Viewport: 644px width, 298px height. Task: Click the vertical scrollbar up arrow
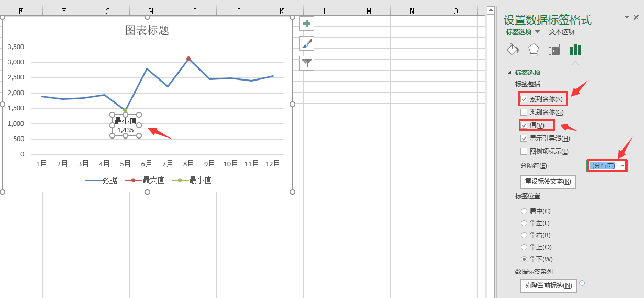point(491,10)
